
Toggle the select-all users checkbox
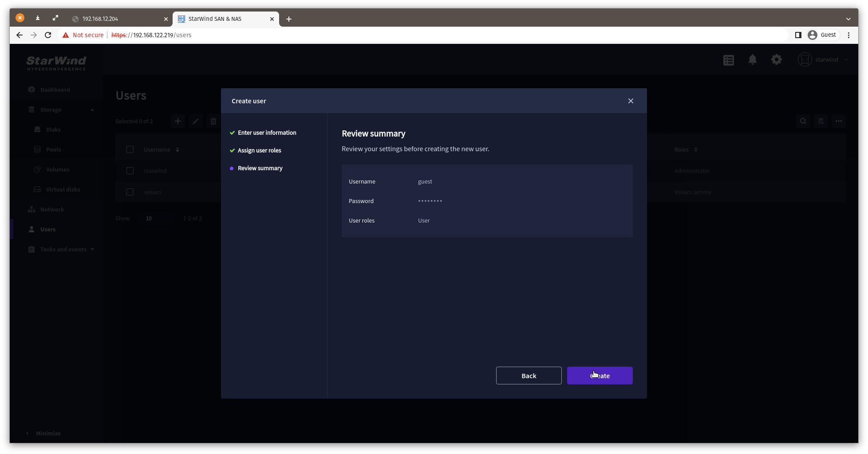(130, 149)
